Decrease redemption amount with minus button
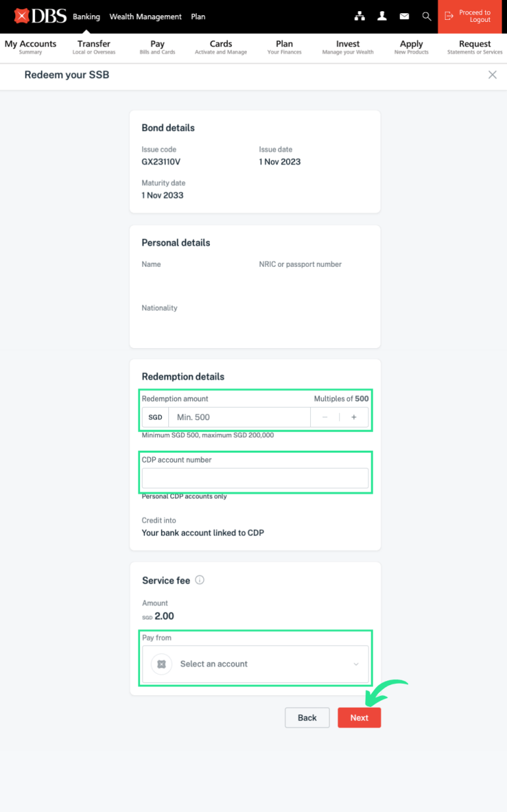Viewport: 507px width, 812px height. coord(325,418)
